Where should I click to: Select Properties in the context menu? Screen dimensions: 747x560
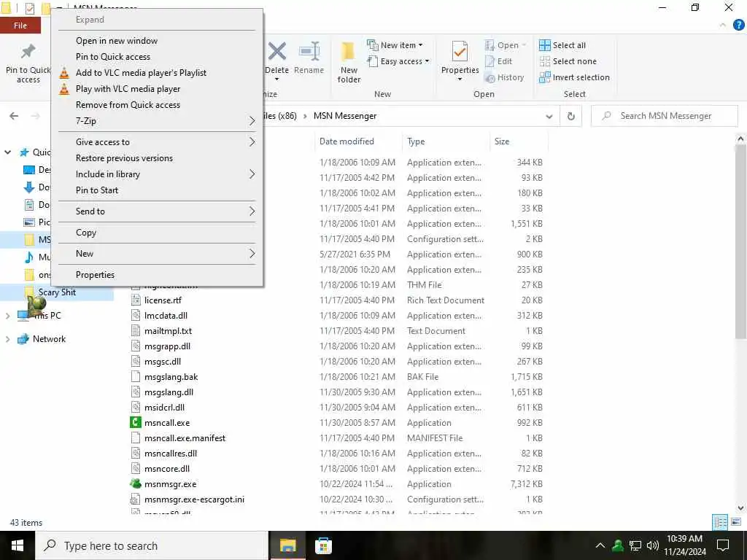point(158,275)
